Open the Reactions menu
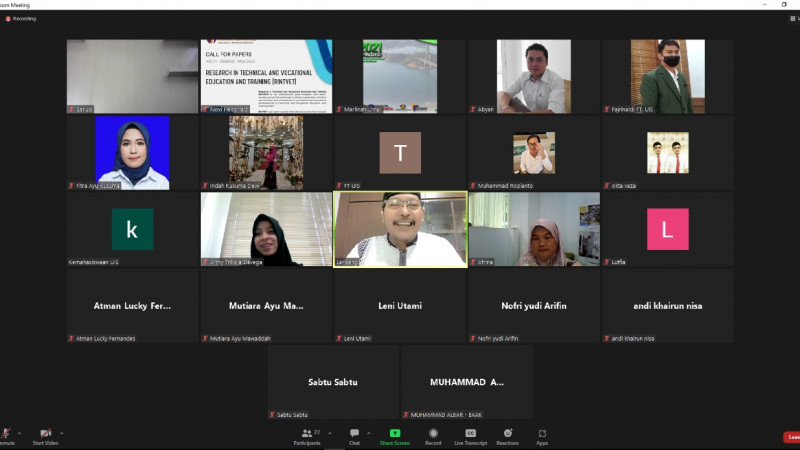 click(507, 436)
